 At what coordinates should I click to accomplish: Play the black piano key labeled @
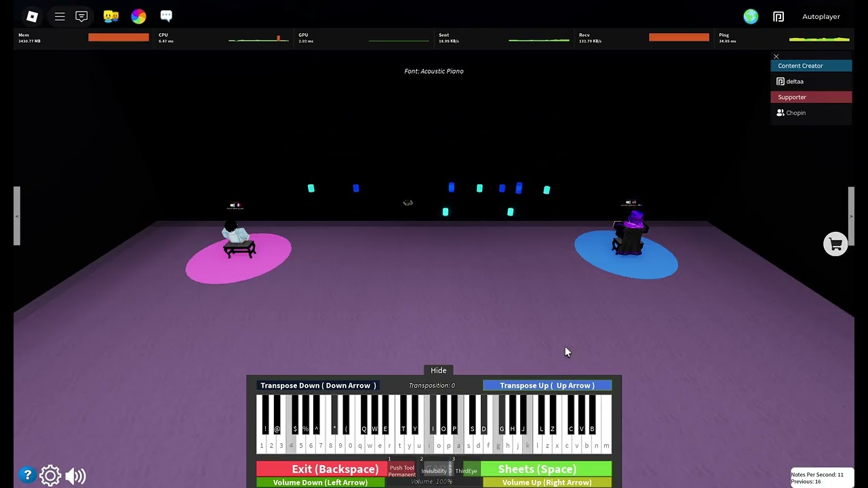277,415
